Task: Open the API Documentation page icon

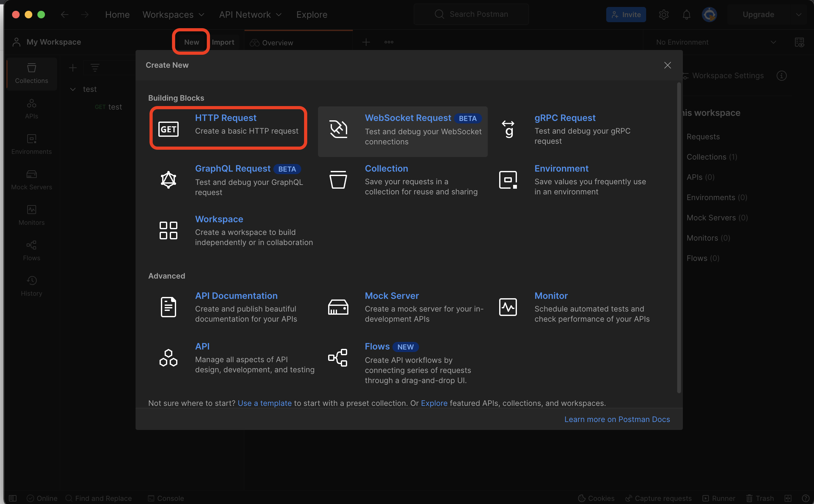Action: tap(169, 307)
